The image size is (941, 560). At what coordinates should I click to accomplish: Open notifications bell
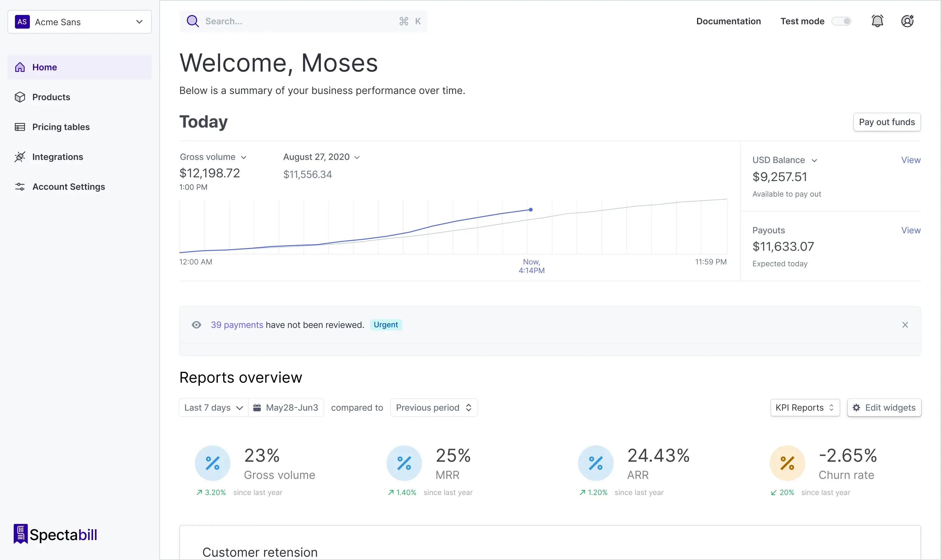tap(877, 21)
